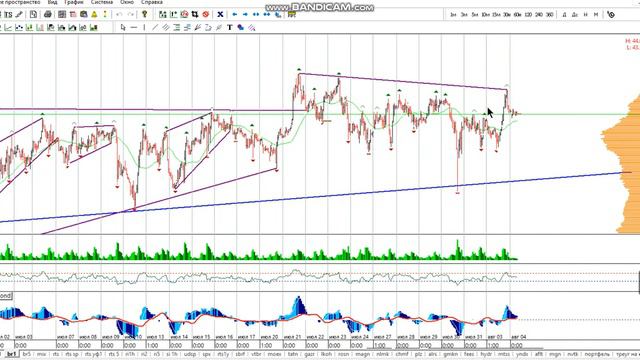Select the chmf chart tab
Image resolution: width=640 pixels, height=360 pixels.
click(x=402, y=354)
